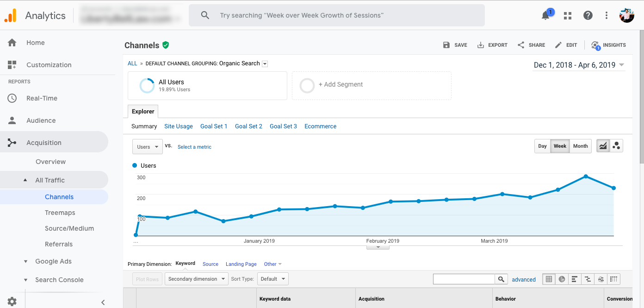Click the Customization dashboard icon
Screen dimensions: 644x308
click(x=12, y=65)
